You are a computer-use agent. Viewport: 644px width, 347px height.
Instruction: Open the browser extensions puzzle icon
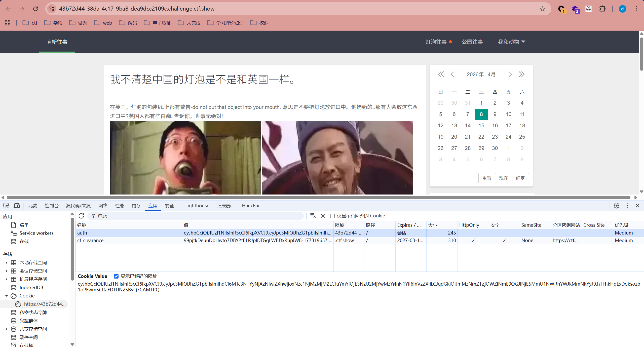click(602, 9)
